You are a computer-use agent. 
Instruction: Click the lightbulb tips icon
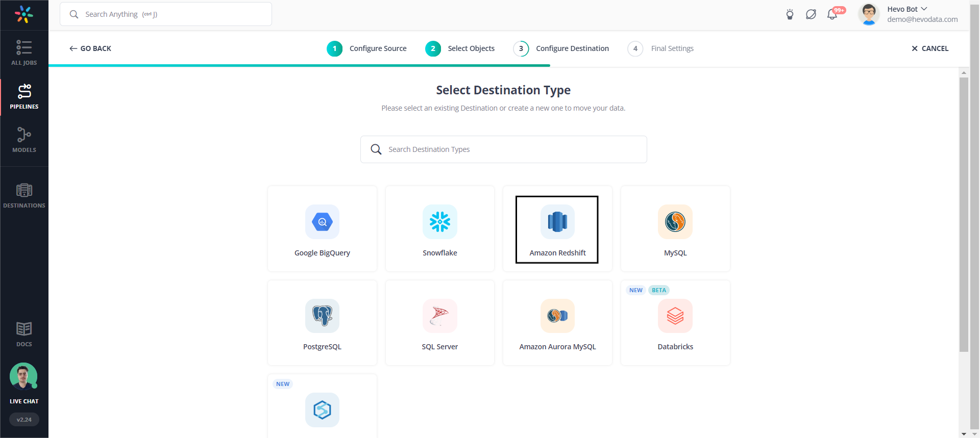[790, 14]
